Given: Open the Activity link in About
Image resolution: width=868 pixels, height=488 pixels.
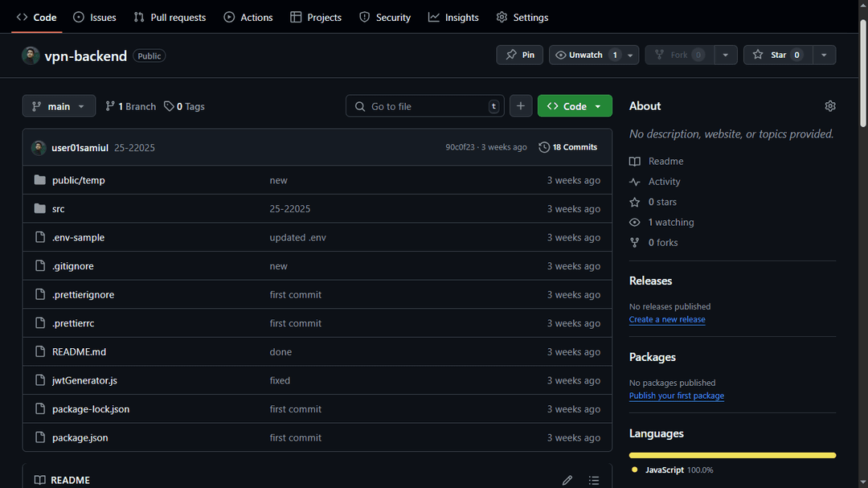Looking at the screenshot, I should point(655,182).
